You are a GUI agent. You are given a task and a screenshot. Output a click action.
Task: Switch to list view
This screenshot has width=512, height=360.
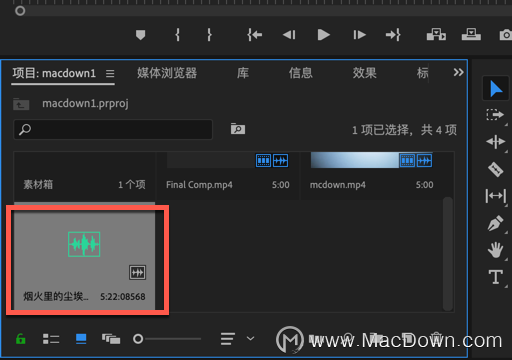coord(51,339)
